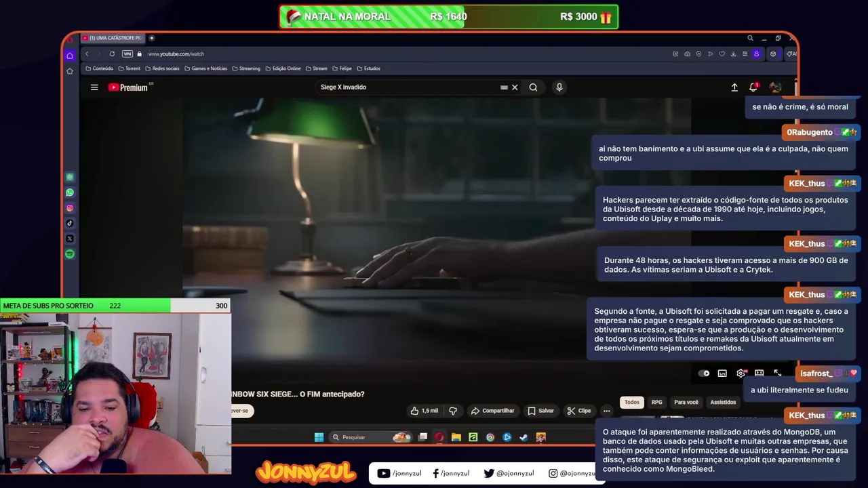Image resolution: width=868 pixels, height=488 pixels.
Task: Open X (Twitter) in the Opera sidebar
Action: pos(70,239)
